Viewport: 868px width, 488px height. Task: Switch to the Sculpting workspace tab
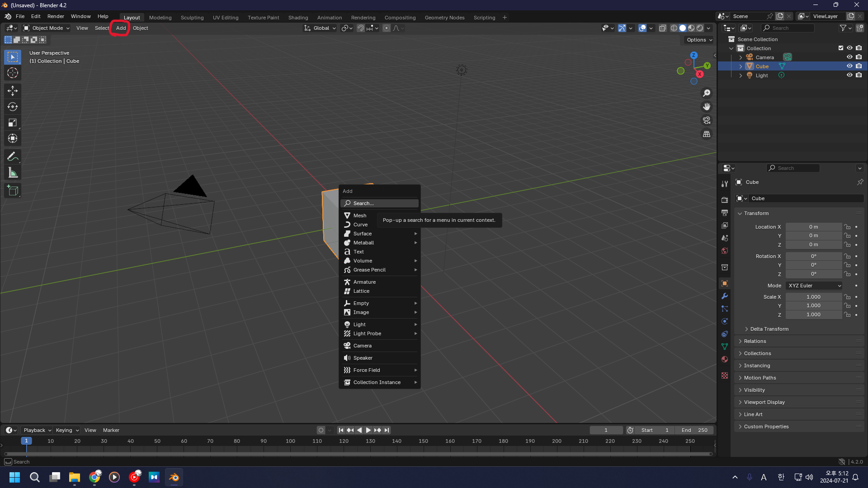click(192, 18)
